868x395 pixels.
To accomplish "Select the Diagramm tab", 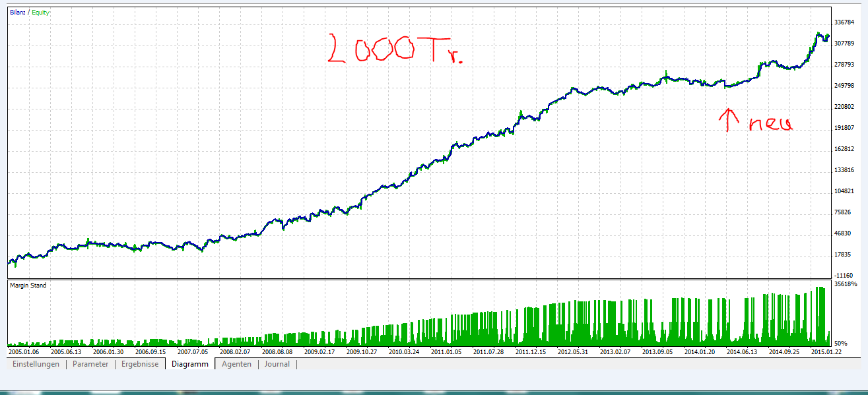I will click(189, 363).
